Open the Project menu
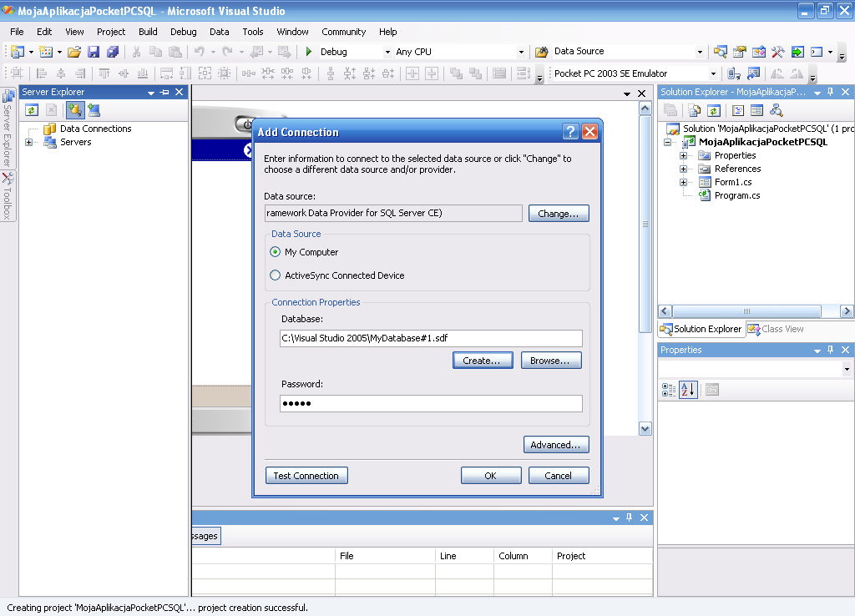 [x=111, y=32]
